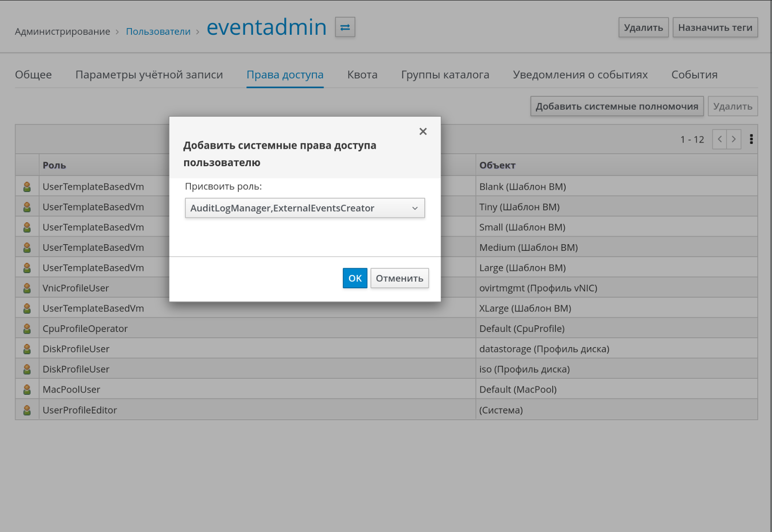Click user icon in VnicProfileUser row

point(27,288)
